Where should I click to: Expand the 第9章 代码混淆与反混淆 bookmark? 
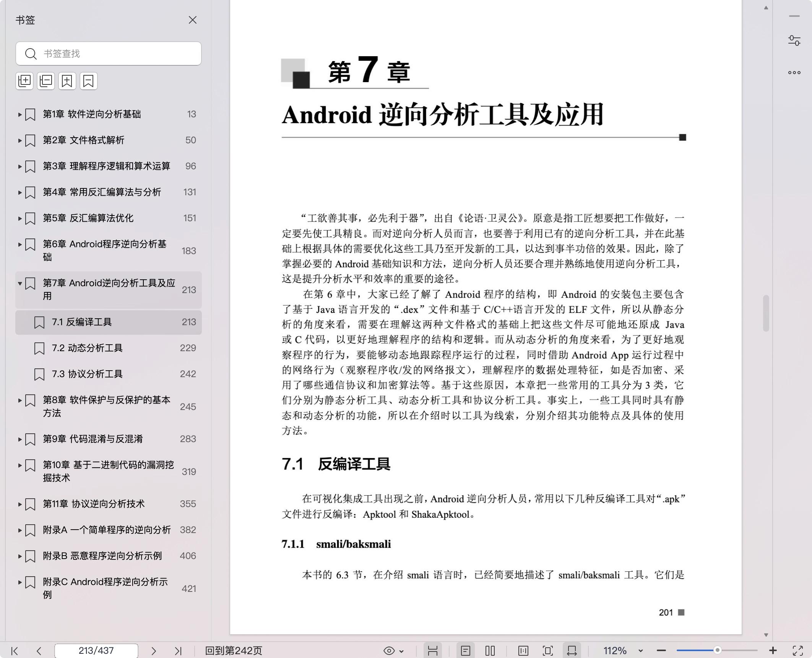(19, 439)
